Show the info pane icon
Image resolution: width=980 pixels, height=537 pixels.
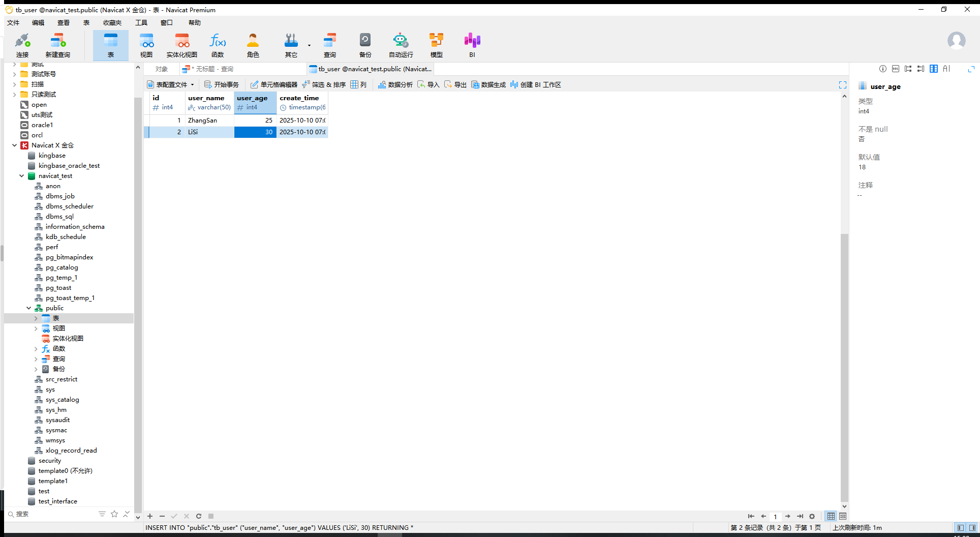coord(883,69)
